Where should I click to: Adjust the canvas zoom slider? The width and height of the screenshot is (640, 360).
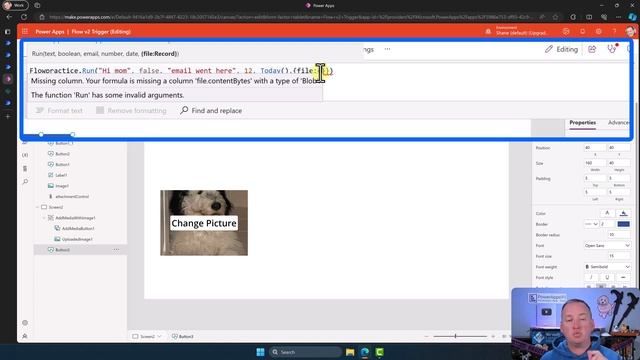[x=460, y=336]
